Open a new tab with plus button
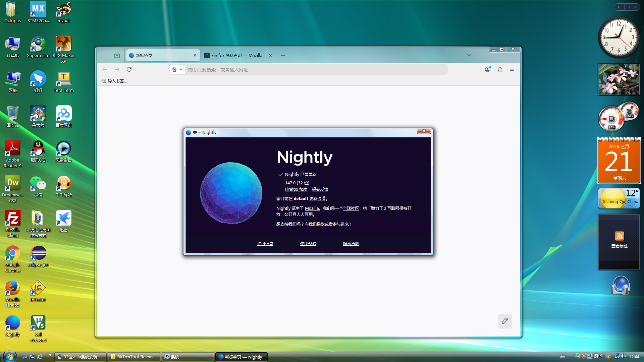 pyautogui.click(x=283, y=55)
